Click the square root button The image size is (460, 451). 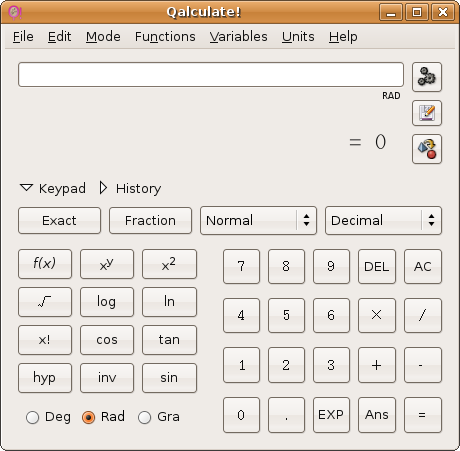pos(45,302)
